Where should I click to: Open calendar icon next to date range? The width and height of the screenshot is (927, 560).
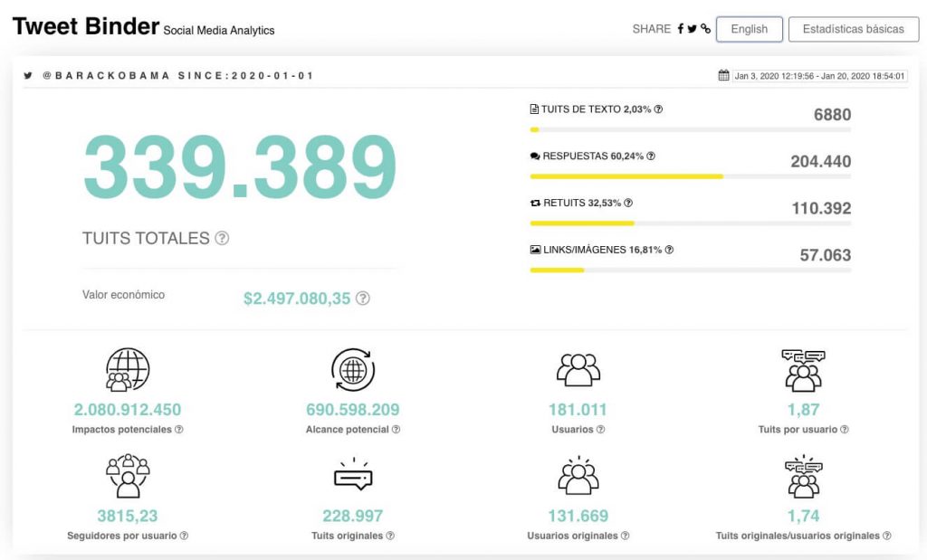(x=723, y=75)
